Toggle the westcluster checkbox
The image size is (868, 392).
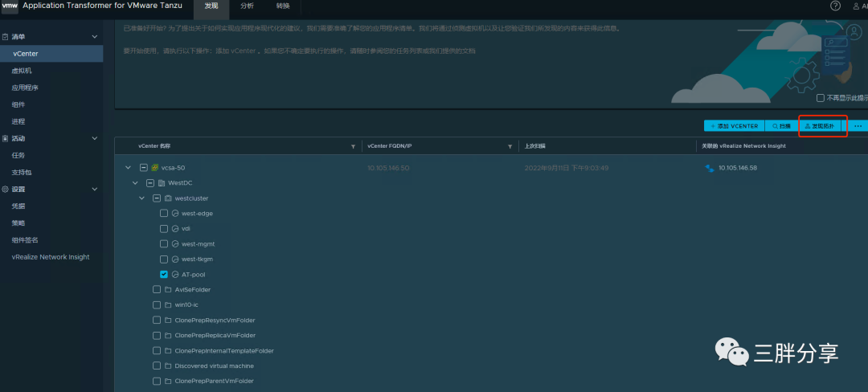(157, 198)
